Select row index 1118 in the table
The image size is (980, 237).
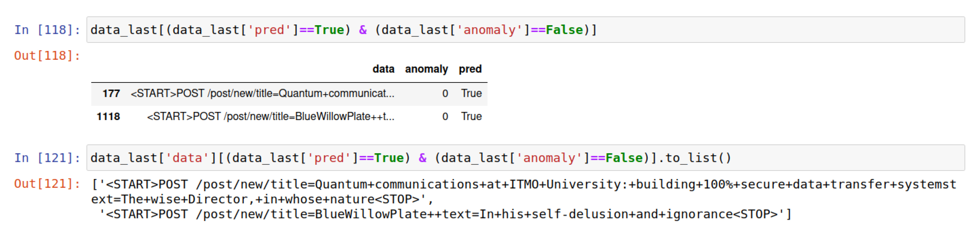click(x=108, y=117)
